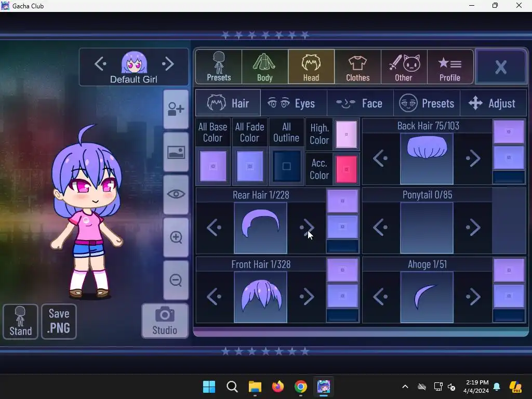Pick the High. Color swatch
532x399 pixels.
(347, 135)
